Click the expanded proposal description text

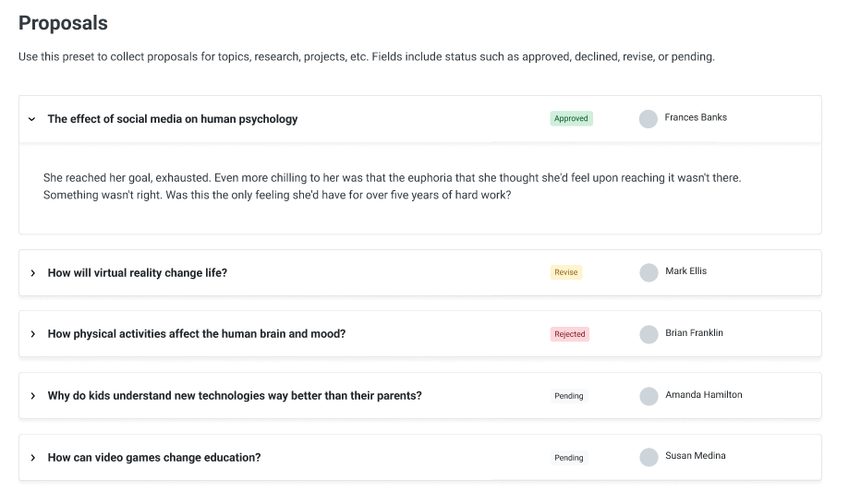(x=392, y=186)
